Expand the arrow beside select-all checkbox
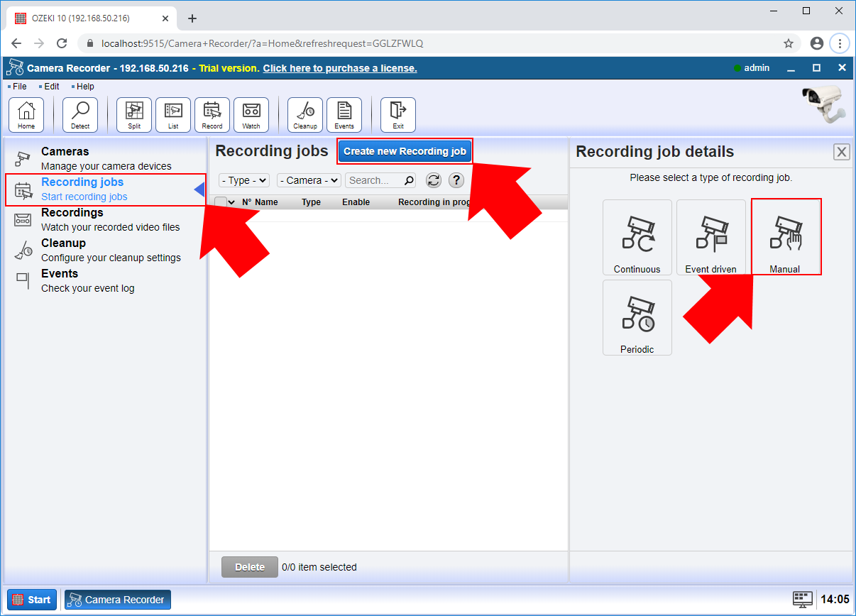This screenshot has height=616, width=856. 231,202
